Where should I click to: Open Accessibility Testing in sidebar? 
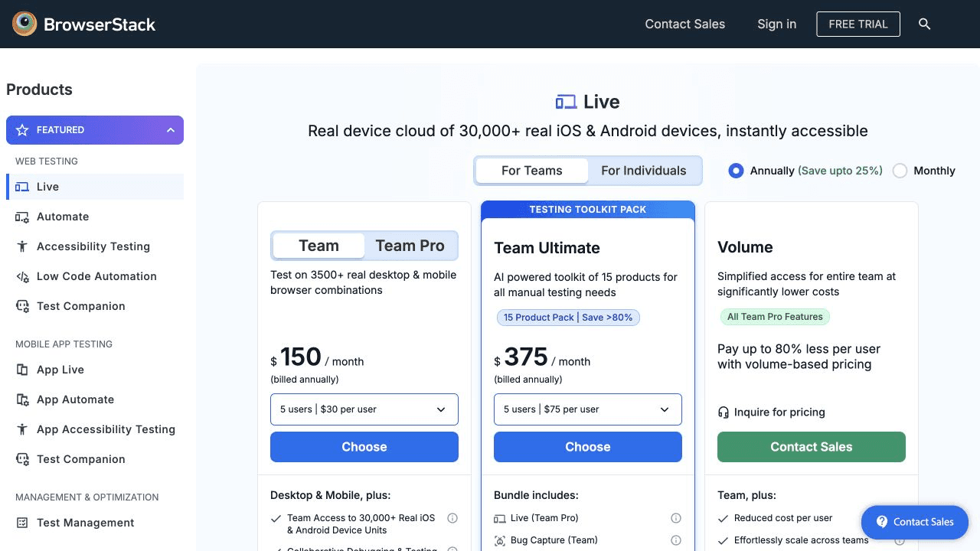95,246
